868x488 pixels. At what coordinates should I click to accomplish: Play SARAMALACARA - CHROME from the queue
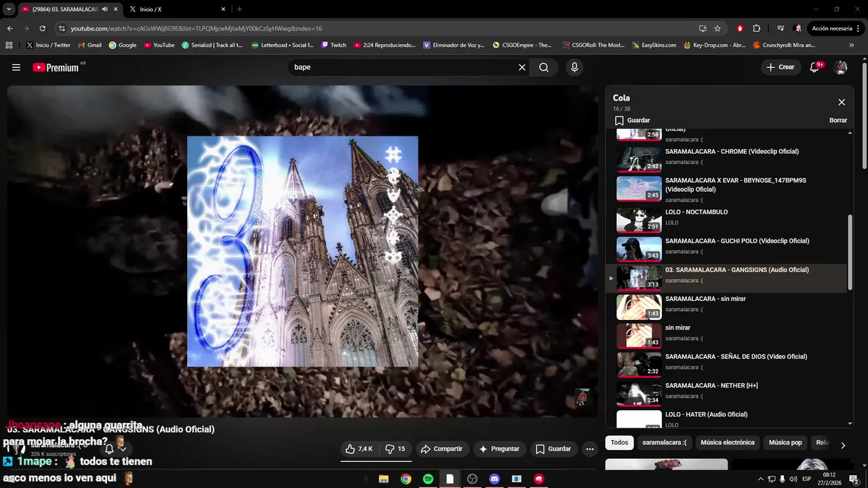726,159
